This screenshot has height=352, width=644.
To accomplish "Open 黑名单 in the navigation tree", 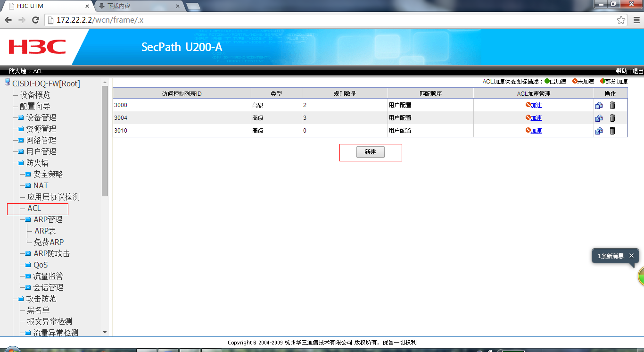I will point(38,310).
